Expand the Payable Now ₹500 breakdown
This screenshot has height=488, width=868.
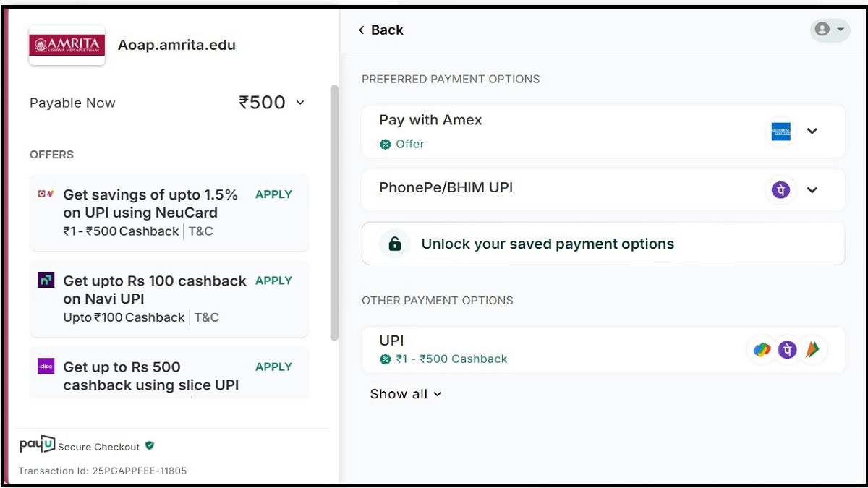(x=300, y=103)
